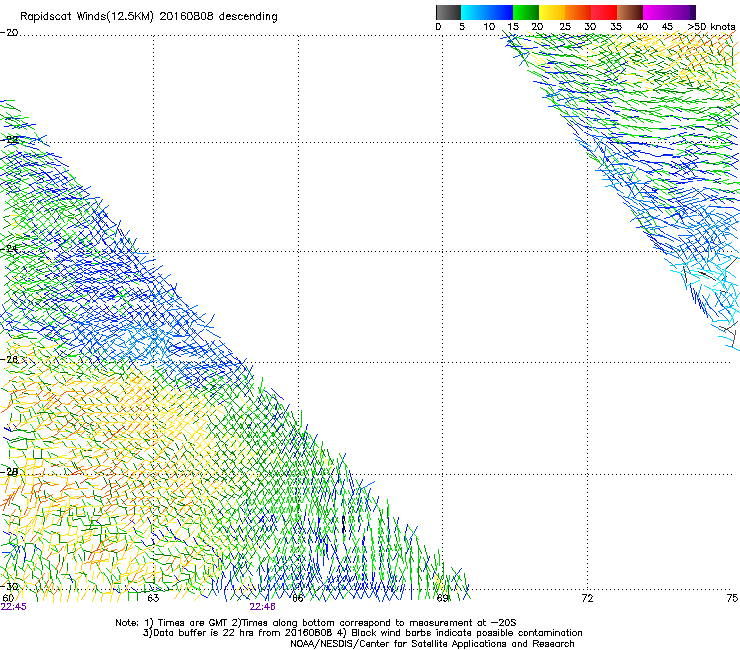Click the latitude axis label '-24'
Screen dimensions: 740x650
9,248
